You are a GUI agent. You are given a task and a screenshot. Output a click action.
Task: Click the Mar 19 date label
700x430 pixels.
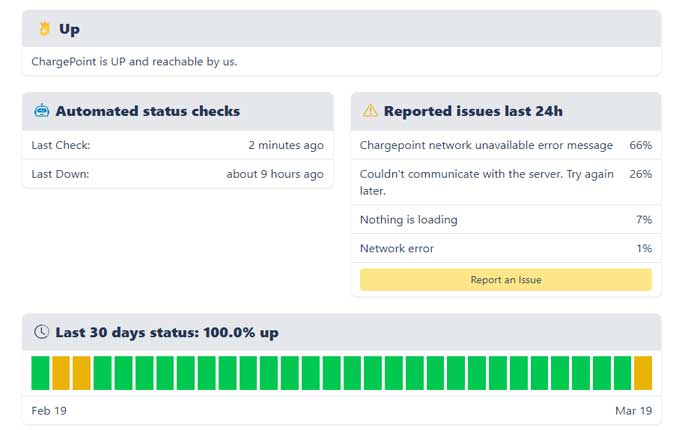click(x=634, y=411)
